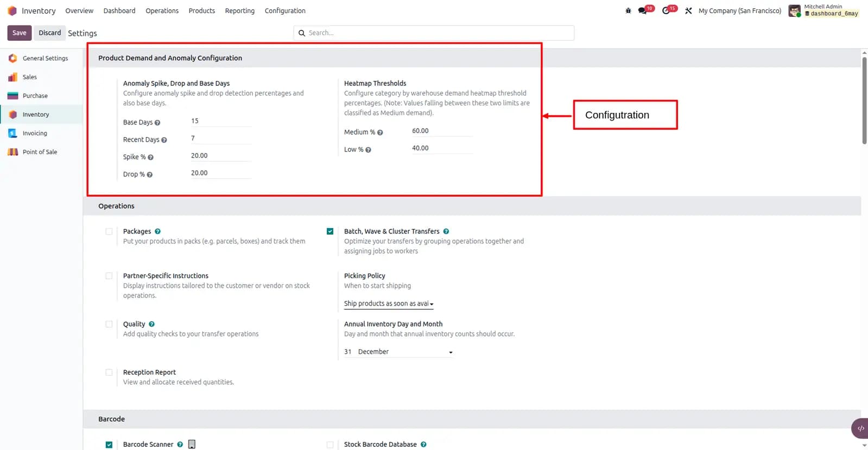Open the December month dropdown

[405, 352]
